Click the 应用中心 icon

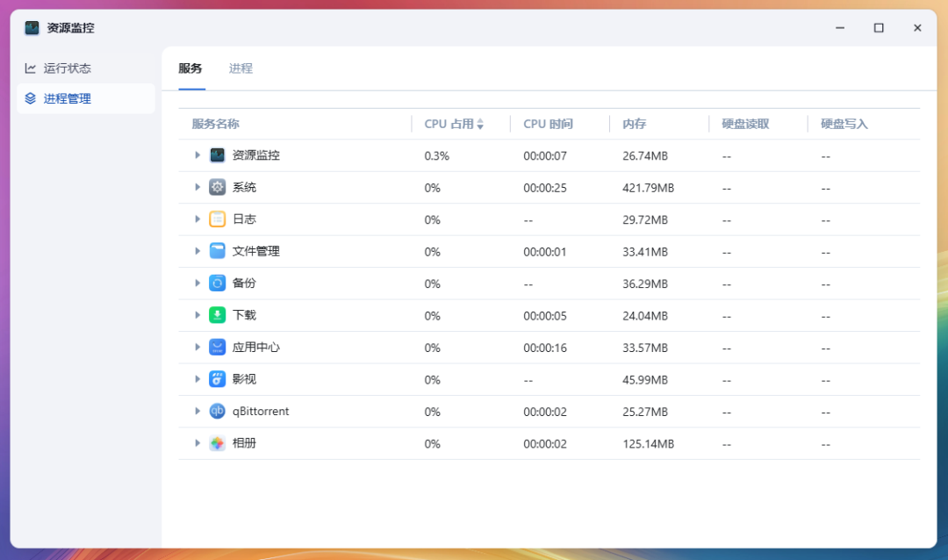[x=217, y=347]
